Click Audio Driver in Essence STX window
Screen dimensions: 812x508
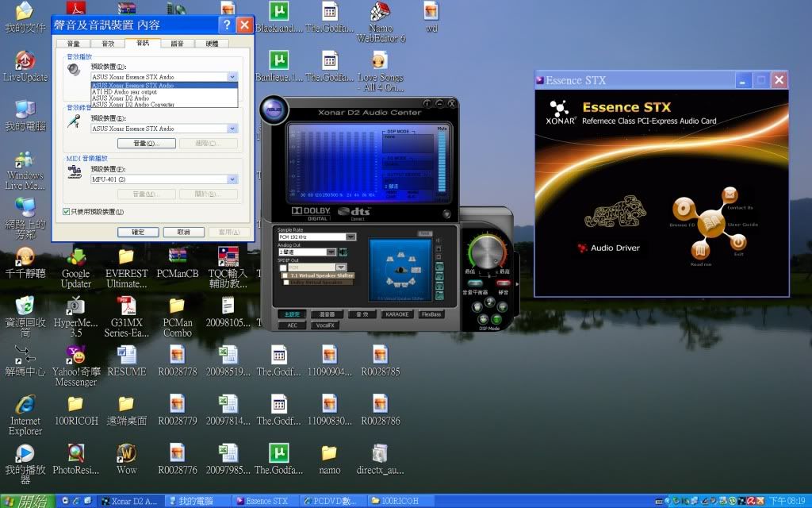[610, 248]
